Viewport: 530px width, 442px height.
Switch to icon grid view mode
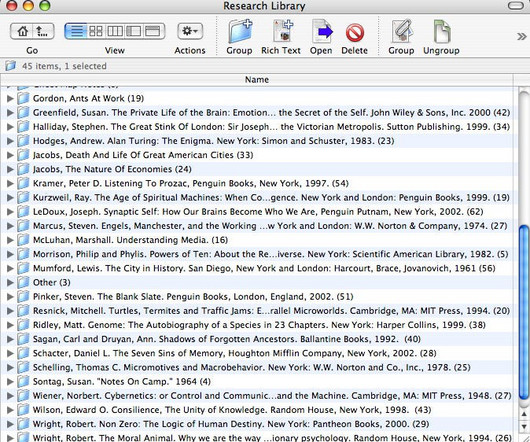click(96, 31)
